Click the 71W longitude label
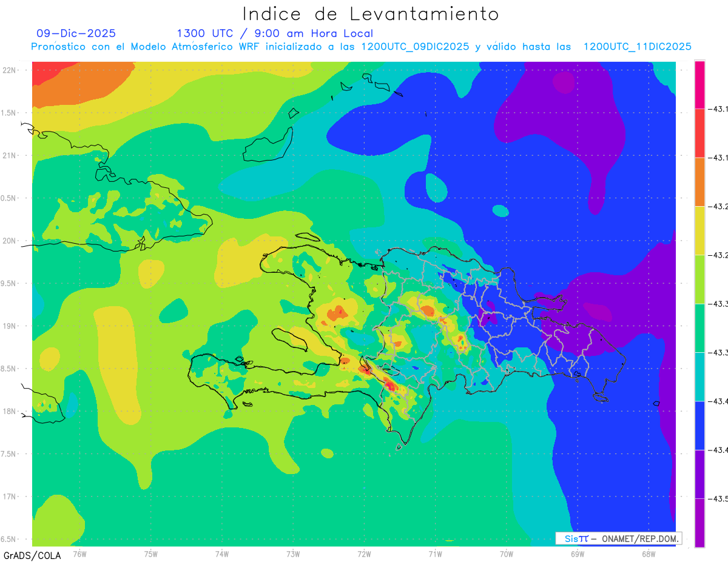The height and width of the screenshot is (562, 728). (435, 554)
